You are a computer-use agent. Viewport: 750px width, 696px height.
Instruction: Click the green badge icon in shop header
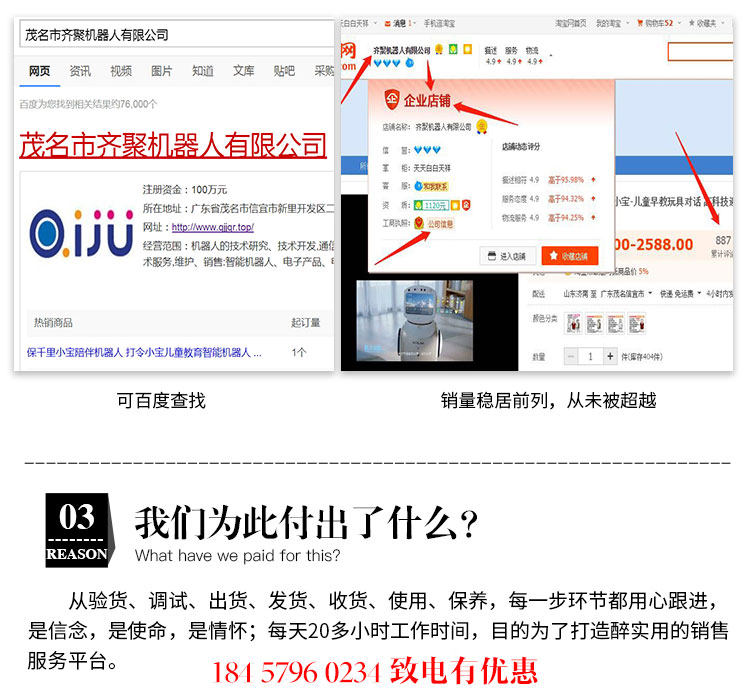click(x=453, y=49)
